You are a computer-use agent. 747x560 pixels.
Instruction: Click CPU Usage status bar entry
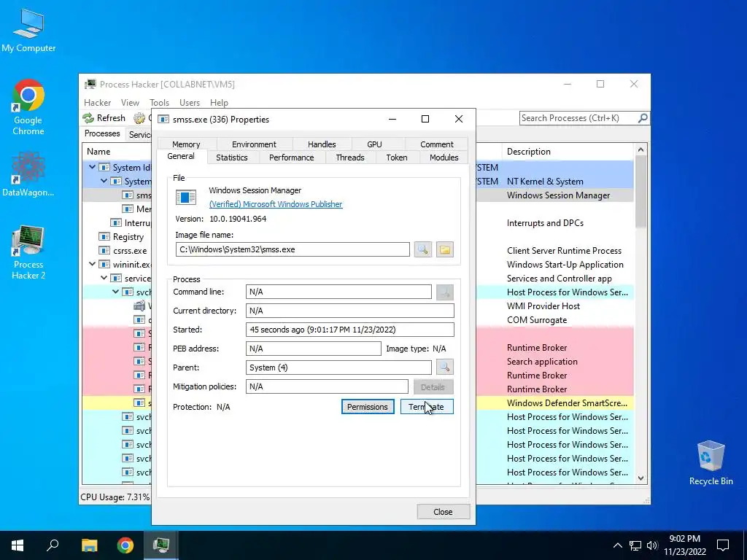pos(115,497)
